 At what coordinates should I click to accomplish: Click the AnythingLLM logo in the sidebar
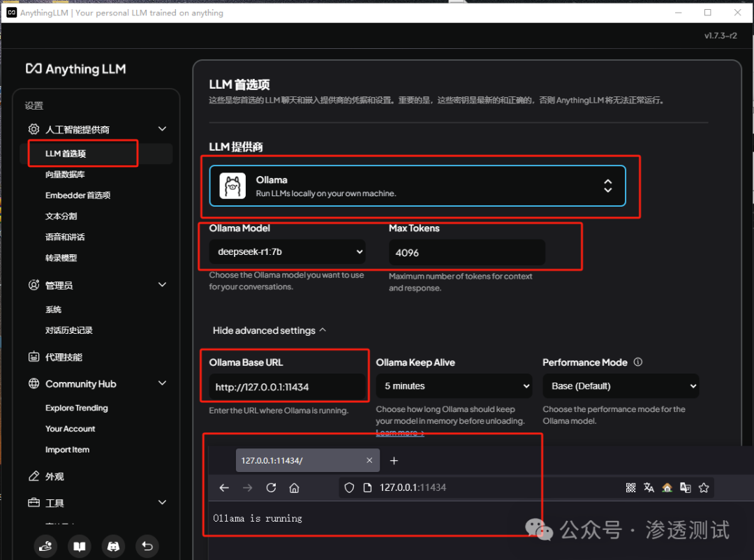pos(75,69)
